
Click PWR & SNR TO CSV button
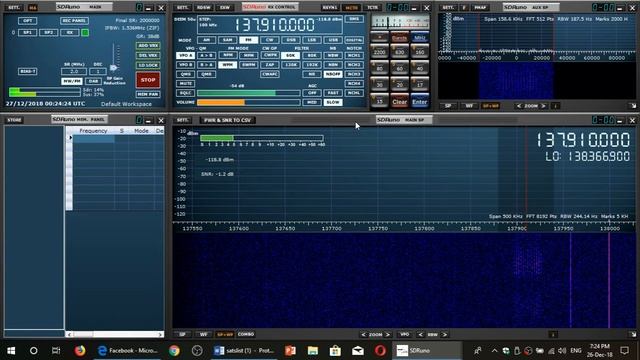tap(227, 120)
